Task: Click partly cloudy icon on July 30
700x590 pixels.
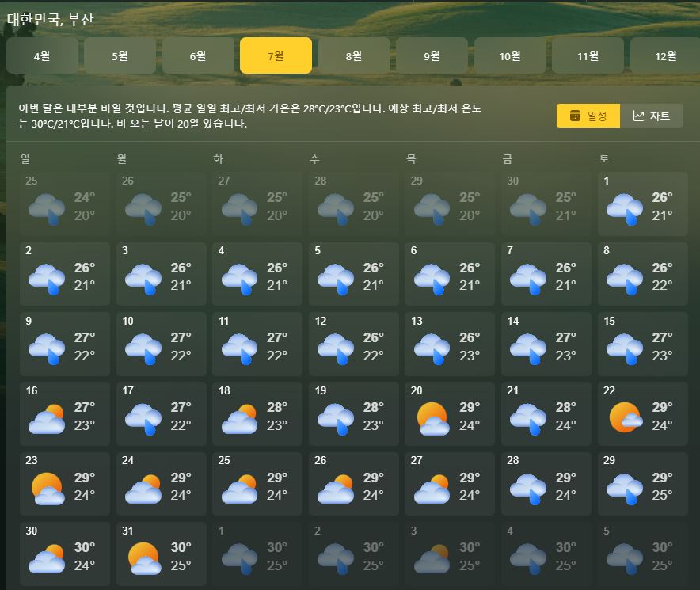Action: point(47,559)
